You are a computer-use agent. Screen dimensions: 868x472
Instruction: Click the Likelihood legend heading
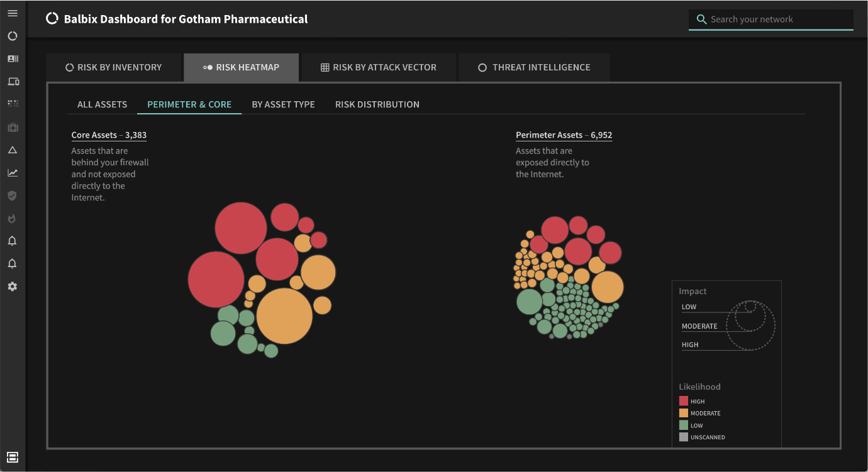point(699,387)
